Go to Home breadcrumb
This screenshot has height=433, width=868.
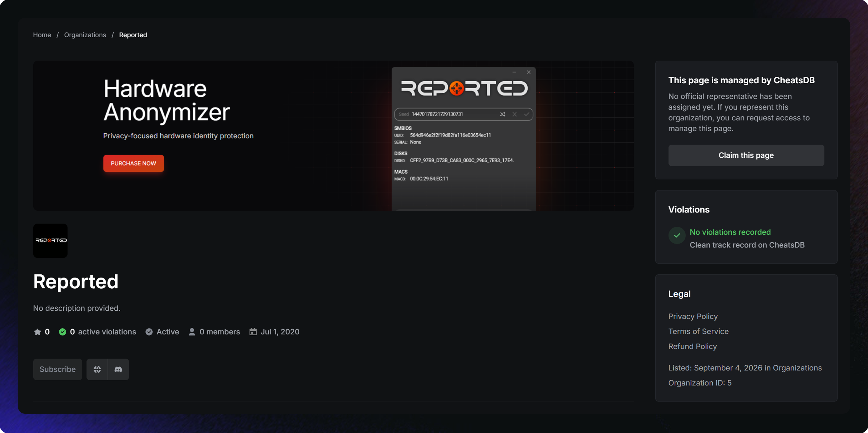click(x=42, y=35)
